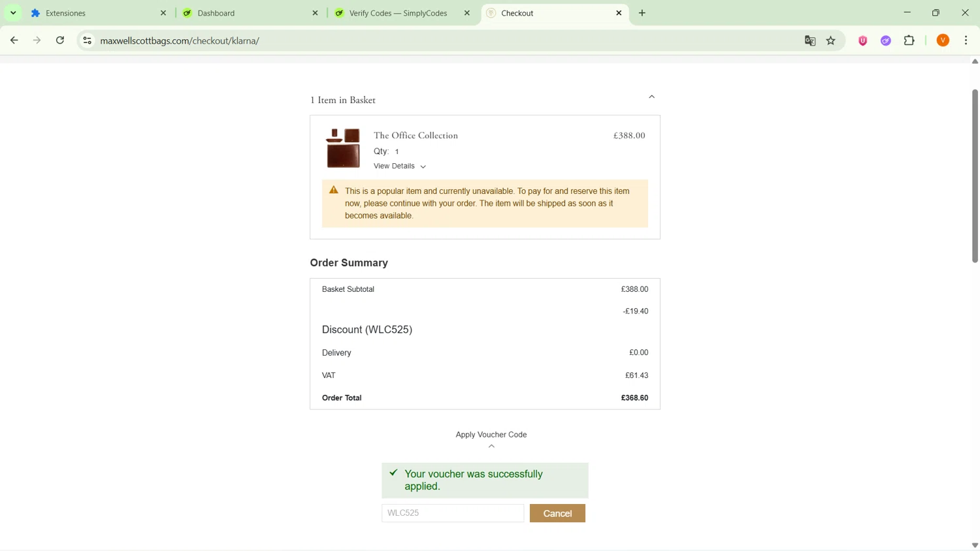Click the WLC525 voucher code field
This screenshot has height=551, width=980.
point(453,513)
